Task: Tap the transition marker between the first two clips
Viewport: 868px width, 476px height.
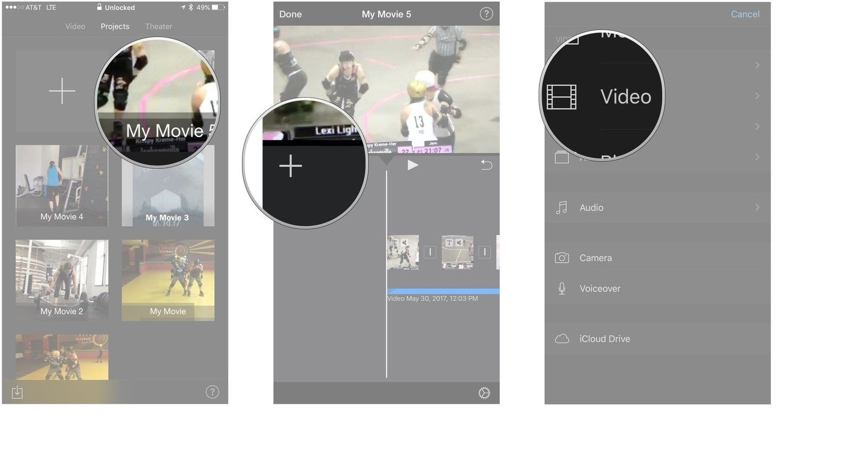Action: [430, 252]
